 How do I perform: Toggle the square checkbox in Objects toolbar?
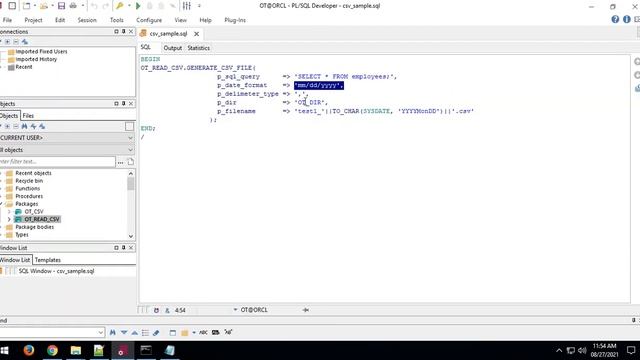coord(129,127)
